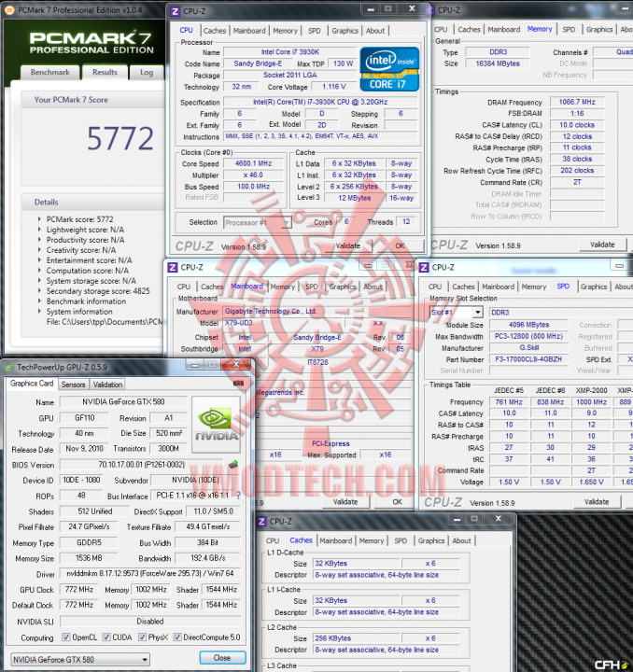Expand the System storage score detail
The height and width of the screenshot is (672, 633).
(x=40, y=281)
